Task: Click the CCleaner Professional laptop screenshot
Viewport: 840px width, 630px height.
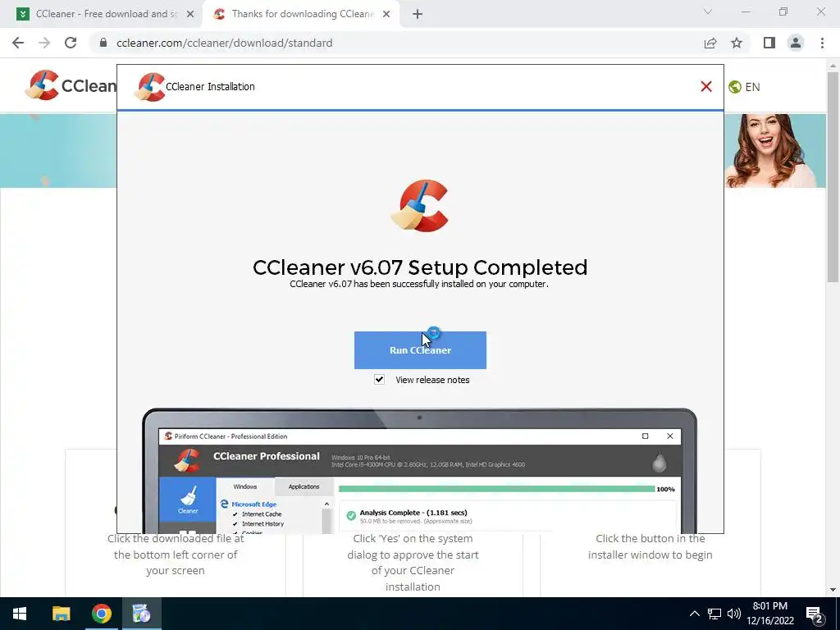Action: pos(420,471)
